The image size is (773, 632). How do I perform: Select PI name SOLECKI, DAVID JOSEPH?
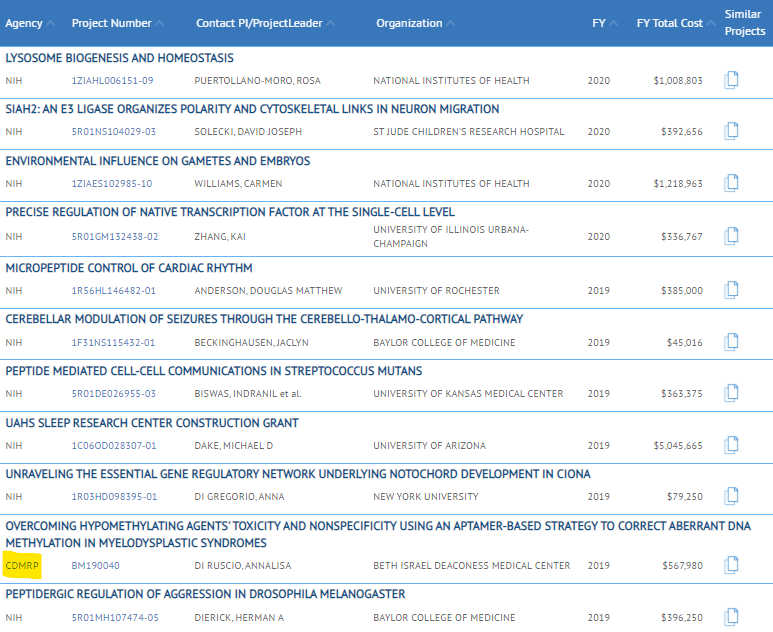click(x=248, y=132)
